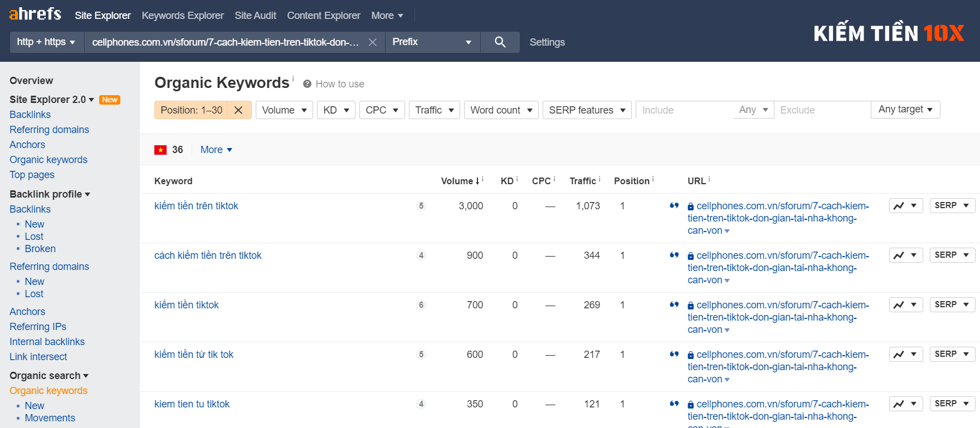Click quote icon for kiếm tiền tiktok row
Image resolution: width=980 pixels, height=428 pixels.
point(674,304)
